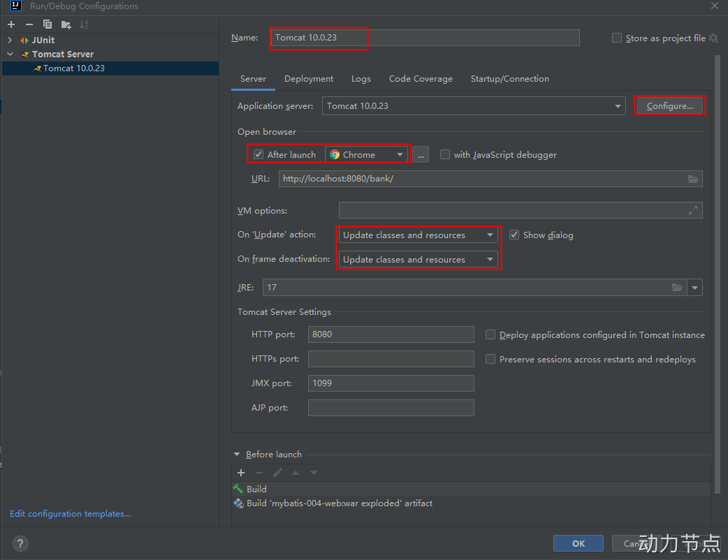
Task: Click the gear icon next to Store as project file
Action: (x=713, y=38)
